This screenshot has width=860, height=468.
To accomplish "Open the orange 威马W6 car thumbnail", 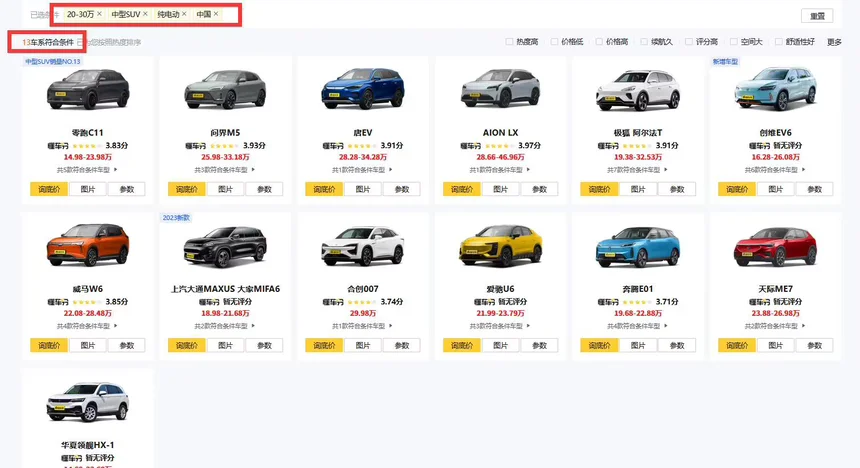I will click(x=88, y=245).
